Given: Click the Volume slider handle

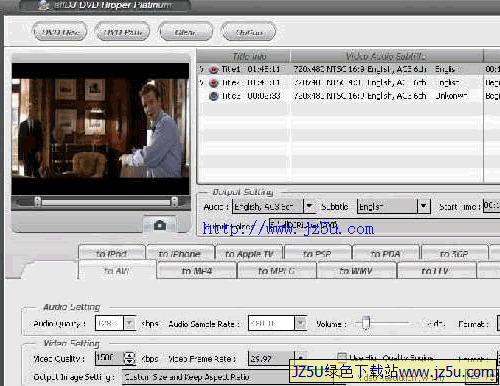Looking at the screenshot, I should tap(366, 323).
